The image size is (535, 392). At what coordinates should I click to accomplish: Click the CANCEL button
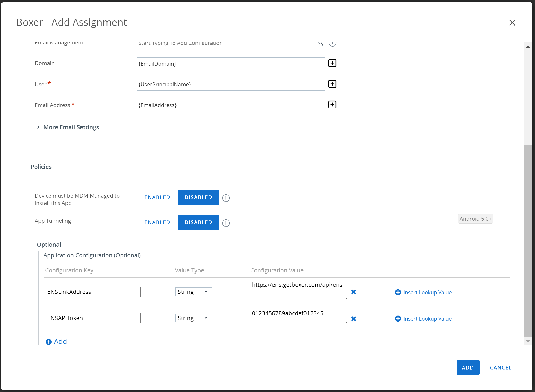[x=501, y=368]
